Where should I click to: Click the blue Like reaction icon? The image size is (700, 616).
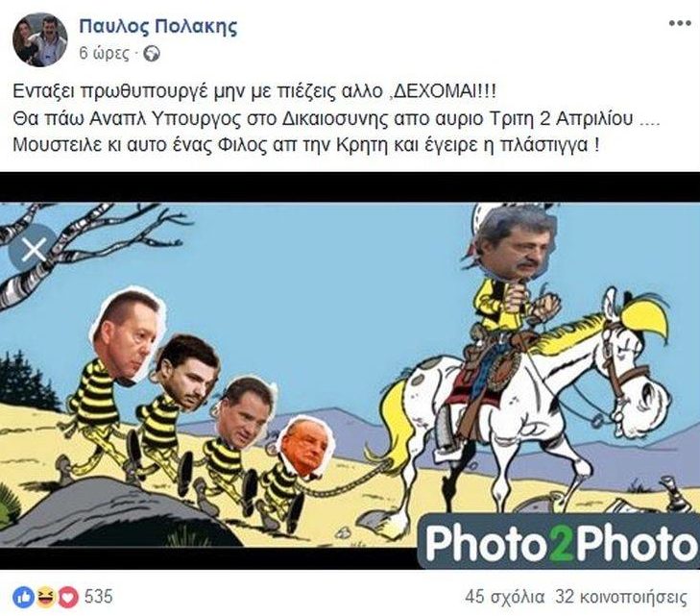(x=23, y=597)
